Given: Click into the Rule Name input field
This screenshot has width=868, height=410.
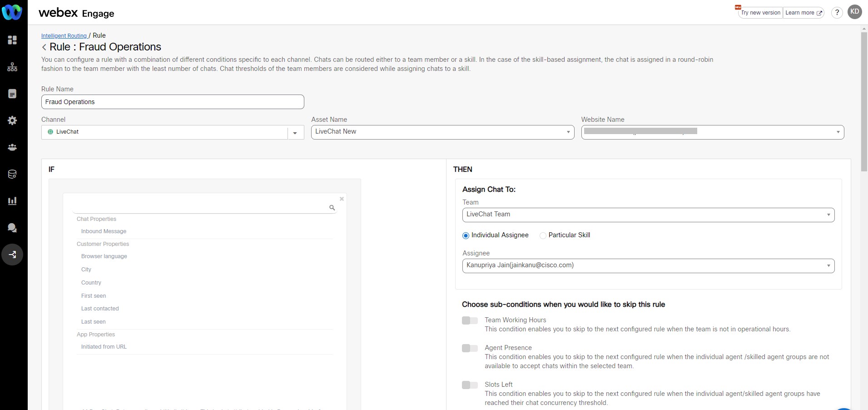Looking at the screenshot, I should pyautogui.click(x=173, y=102).
